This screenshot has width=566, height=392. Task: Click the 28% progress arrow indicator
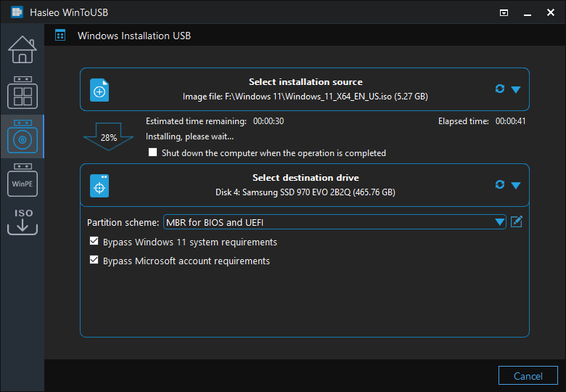tap(108, 136)
